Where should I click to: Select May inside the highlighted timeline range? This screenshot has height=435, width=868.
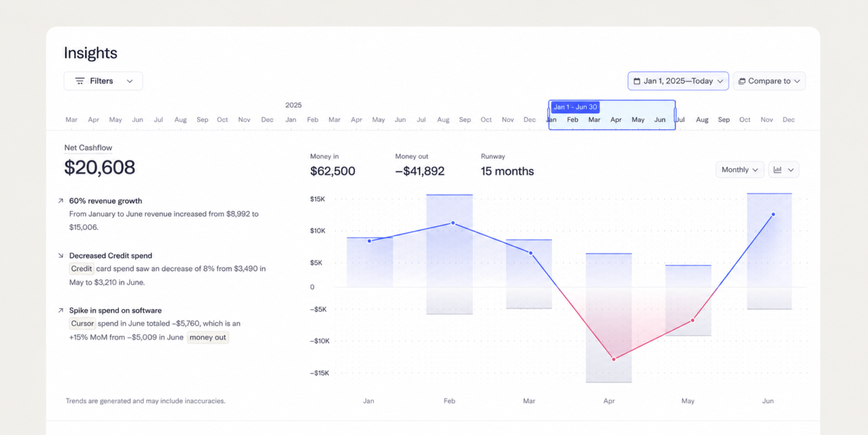pos(638,120)
